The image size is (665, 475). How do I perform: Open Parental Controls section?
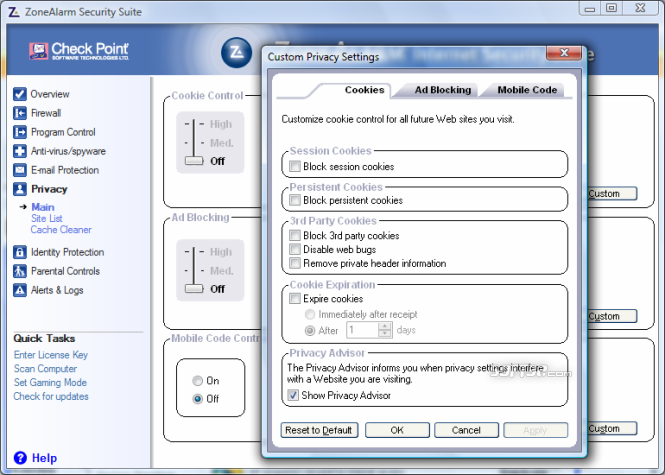(x=65, y=271)
